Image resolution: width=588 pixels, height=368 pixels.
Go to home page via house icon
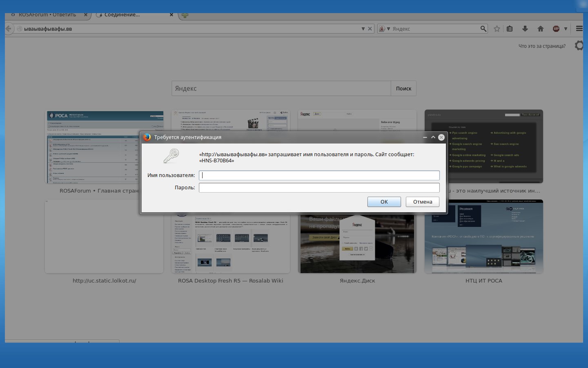541,29
